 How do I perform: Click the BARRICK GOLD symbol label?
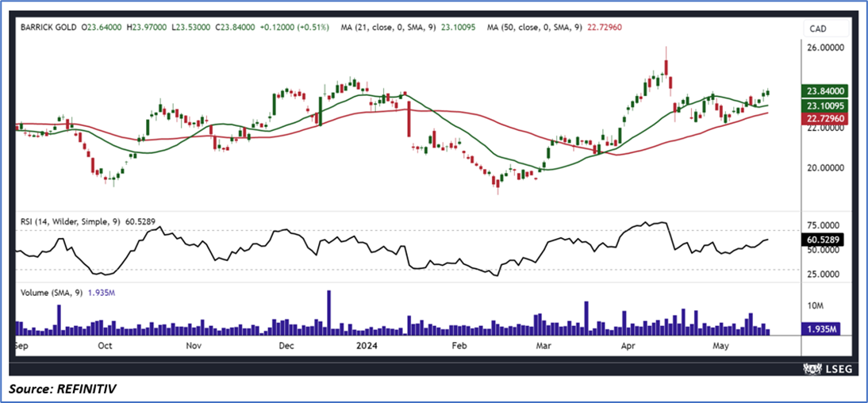click(x=48, y=26)
